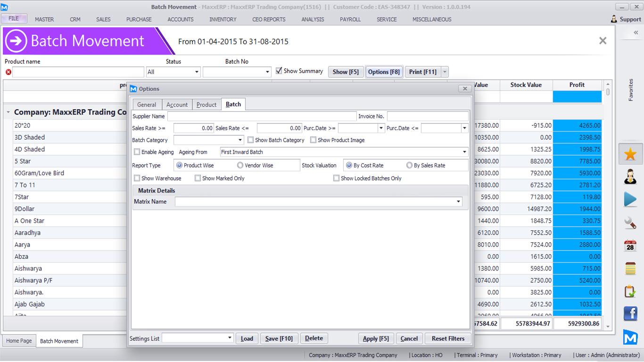Image resolution: width=644 pixels, height=362 pixels.
Task: Enable the Show Batch Category checkbox
Action: coord(251,140)
